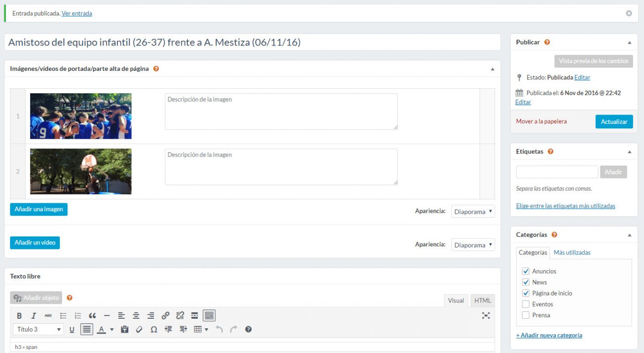Align text left
Screen dimensions: 644x353
pyautogui.click(x=121, y=315)
